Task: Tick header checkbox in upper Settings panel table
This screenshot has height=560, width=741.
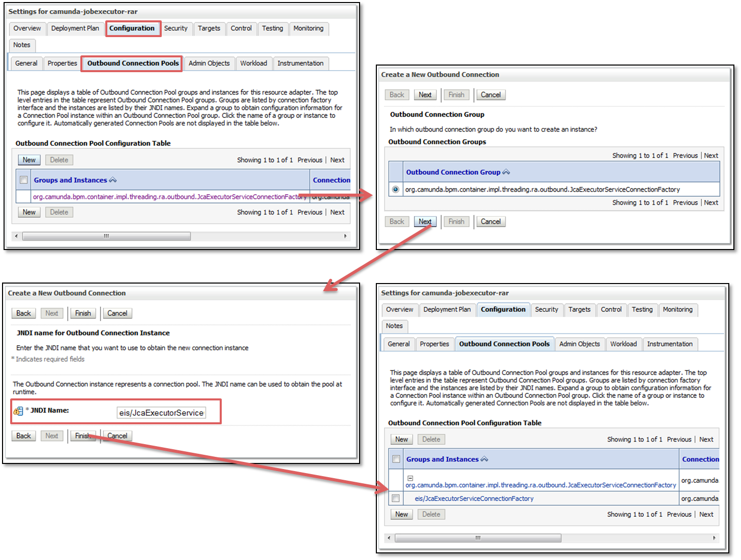Action: pos(23,180)
